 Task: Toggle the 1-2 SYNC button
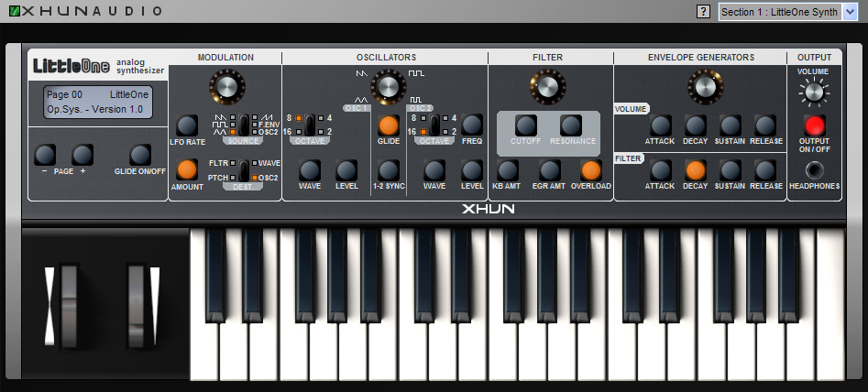click(389, 171)
